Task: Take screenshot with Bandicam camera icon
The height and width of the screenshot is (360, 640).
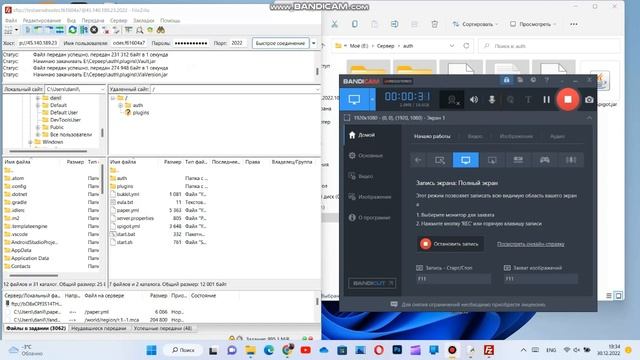Action: pyautogui.click(x=589, y=100)
